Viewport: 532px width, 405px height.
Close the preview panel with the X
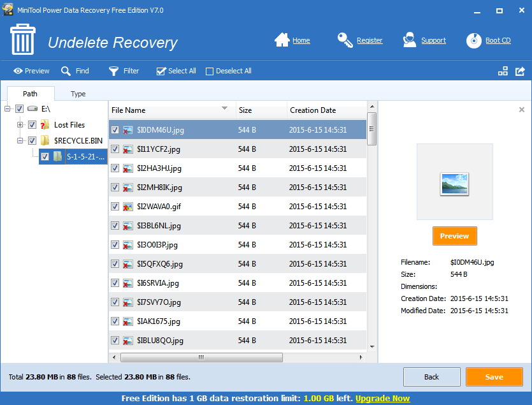click(x=521, y=110)
